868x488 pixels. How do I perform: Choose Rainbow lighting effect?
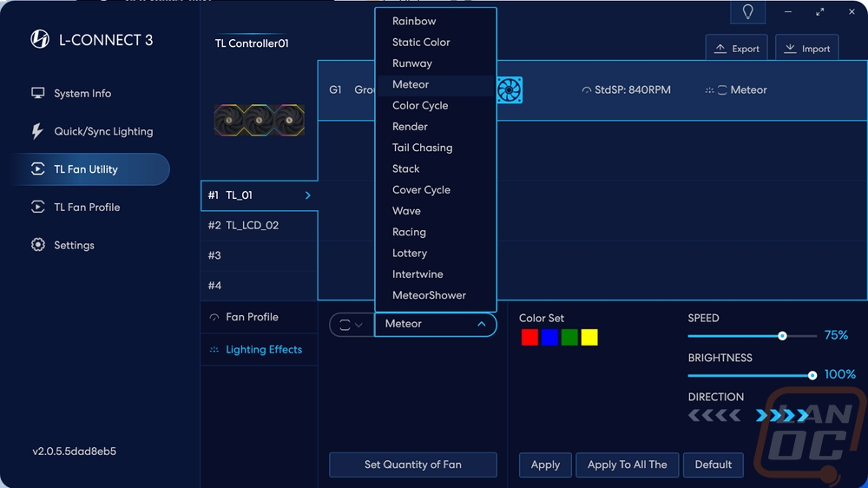(x=435, y=21)
